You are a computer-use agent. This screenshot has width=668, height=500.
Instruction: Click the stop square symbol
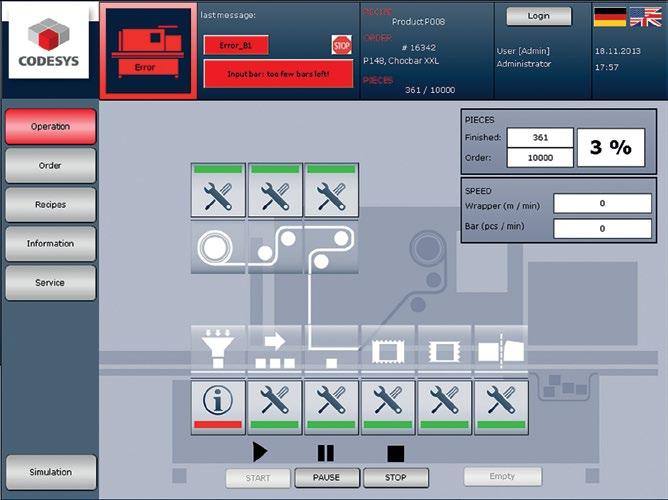(x=396, y=454)
